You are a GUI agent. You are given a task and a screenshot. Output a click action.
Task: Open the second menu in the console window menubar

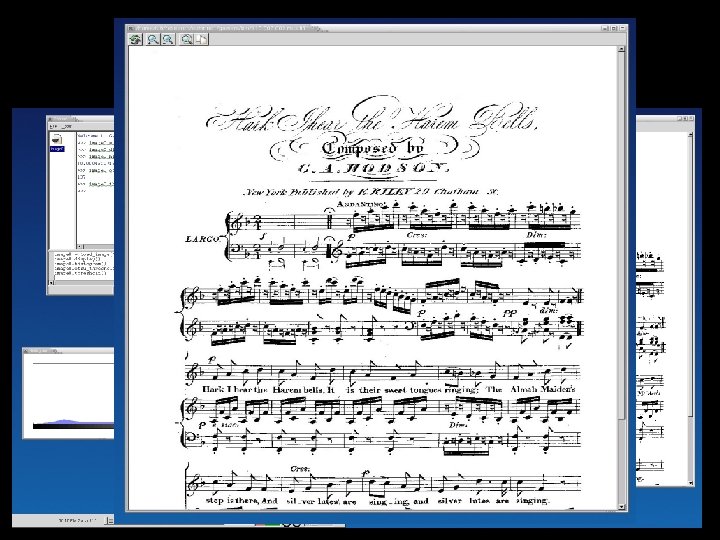coord(67,126)
